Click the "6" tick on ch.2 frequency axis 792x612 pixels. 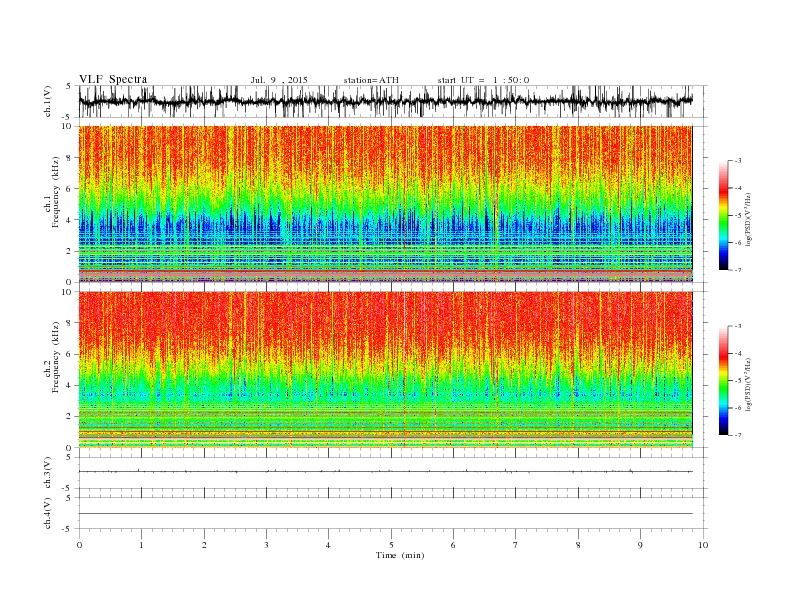click(70, 354)
